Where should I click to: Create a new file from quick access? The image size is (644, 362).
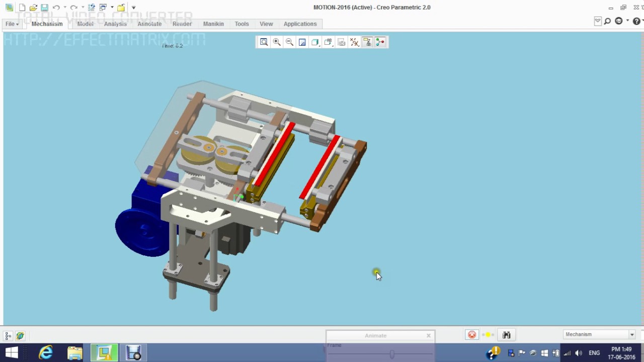(22, 8)
